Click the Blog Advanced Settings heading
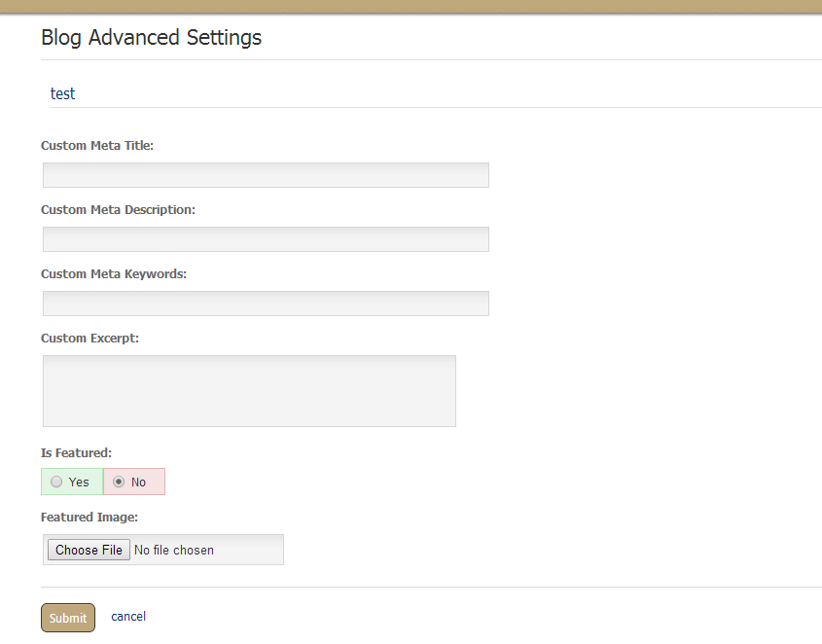Viewport: 822px width, 644px height. click(x=151, y=38)
